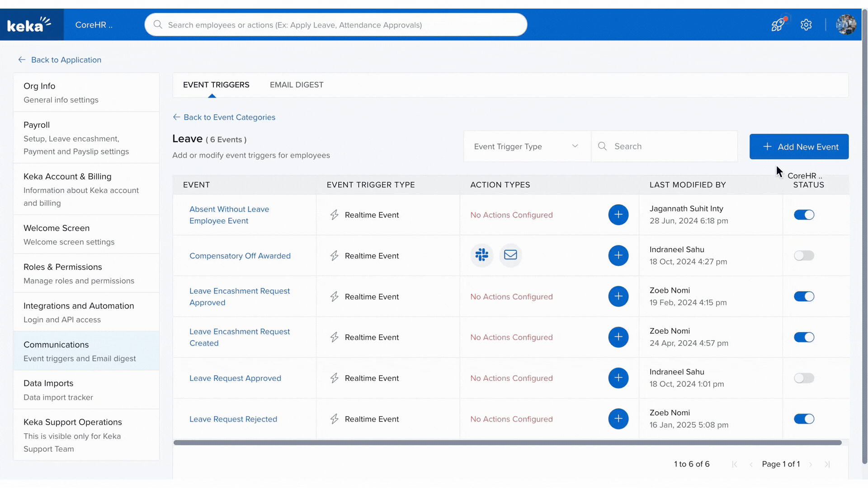
Task: Disable Absent Without Leave event status
Action: point(804,215)
